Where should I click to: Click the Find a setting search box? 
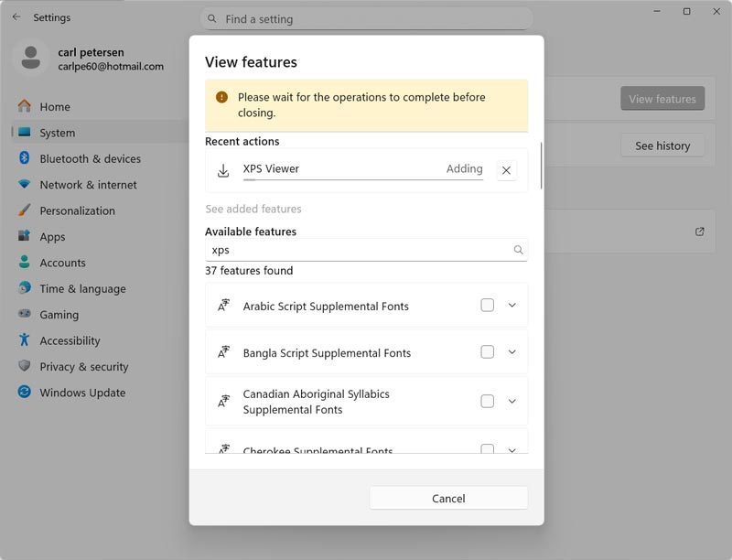[366, 18]
